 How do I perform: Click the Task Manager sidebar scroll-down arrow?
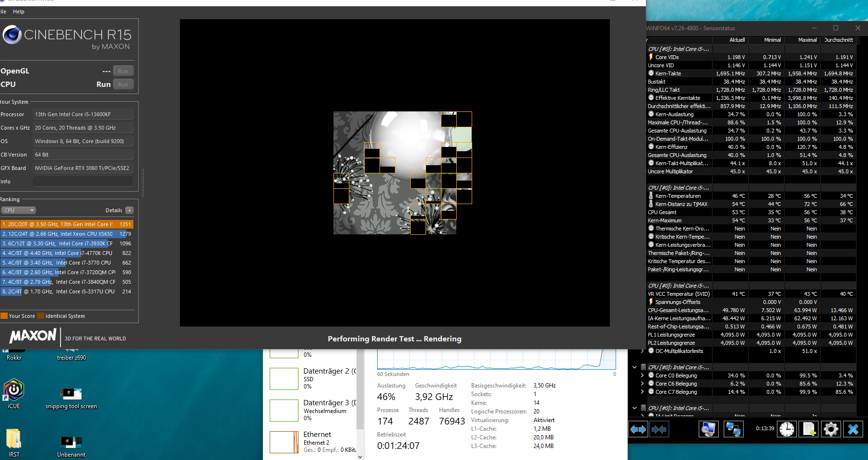coord(360,457)
